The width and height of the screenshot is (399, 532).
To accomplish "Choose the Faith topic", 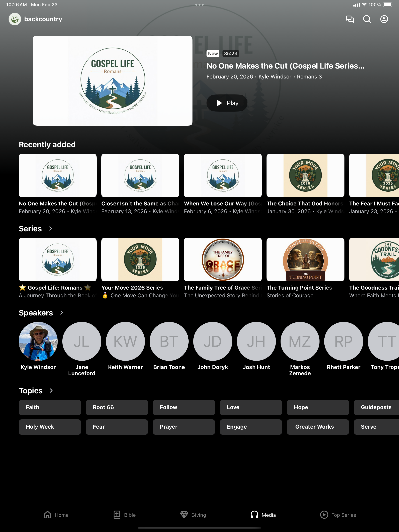I will (x=50, y=407).
